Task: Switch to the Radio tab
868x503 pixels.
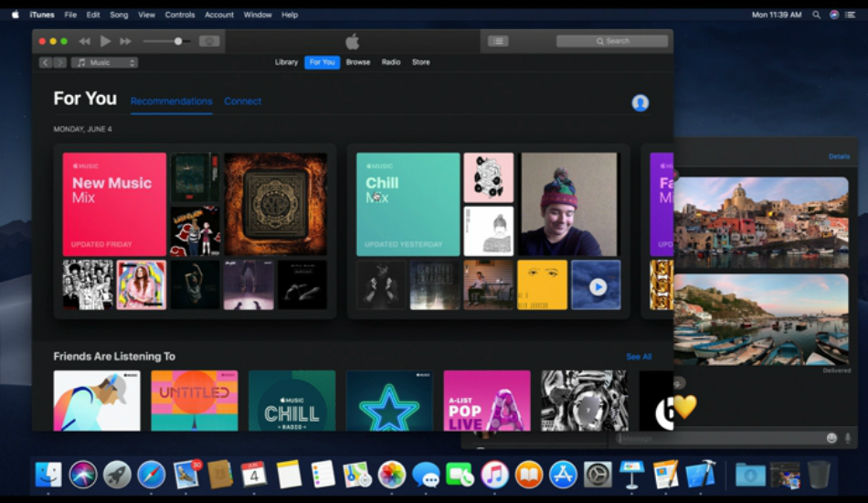Action: 391,62
